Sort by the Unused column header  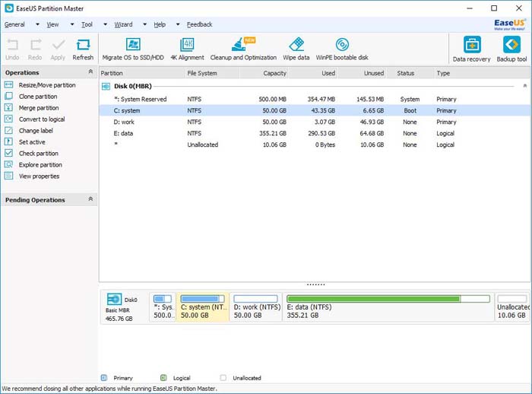click(x=362, y=73)
